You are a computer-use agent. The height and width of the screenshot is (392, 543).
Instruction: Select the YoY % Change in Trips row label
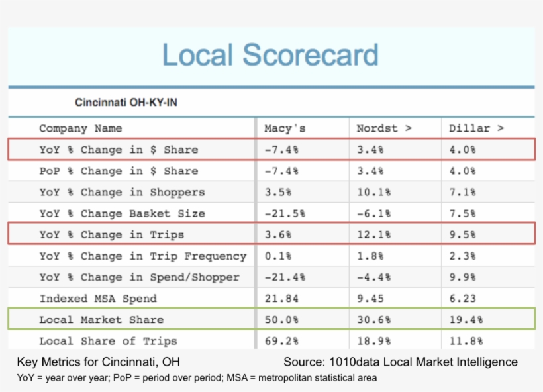coord(111,234)
